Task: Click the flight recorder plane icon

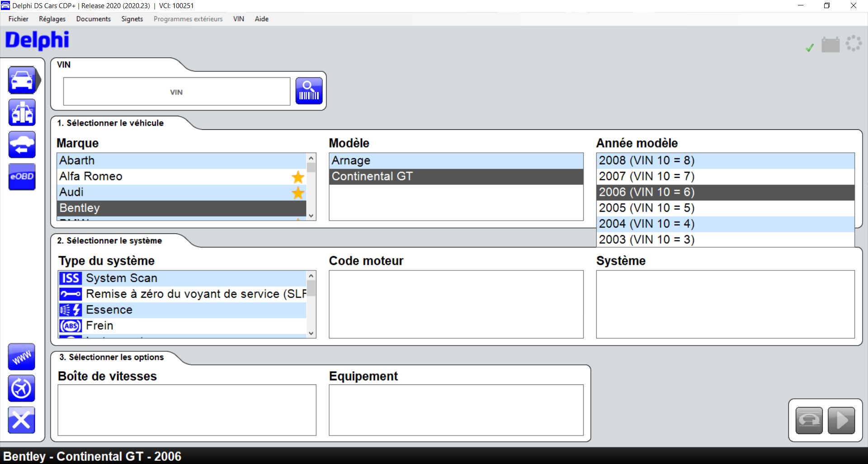Action: 21,388
